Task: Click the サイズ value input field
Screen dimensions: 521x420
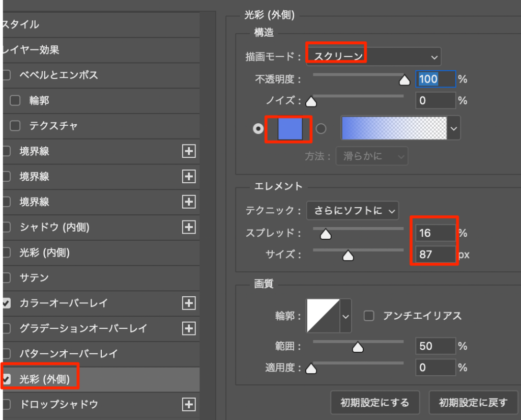Action: click(x=435, y=254)
